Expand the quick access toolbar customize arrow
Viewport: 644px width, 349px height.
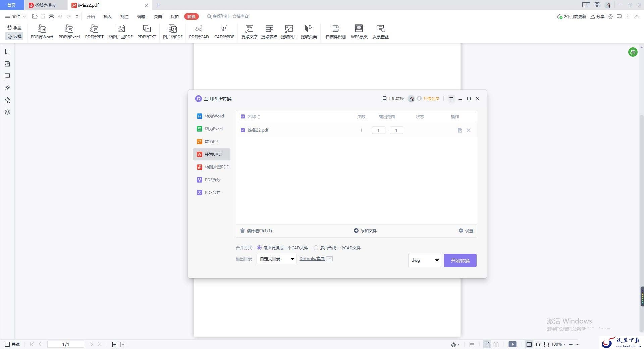point(77,16)
